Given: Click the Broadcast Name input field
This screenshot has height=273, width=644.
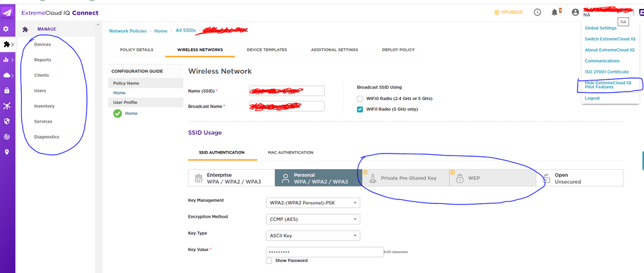Looking at the screenshot, I should tap(287, 106).
